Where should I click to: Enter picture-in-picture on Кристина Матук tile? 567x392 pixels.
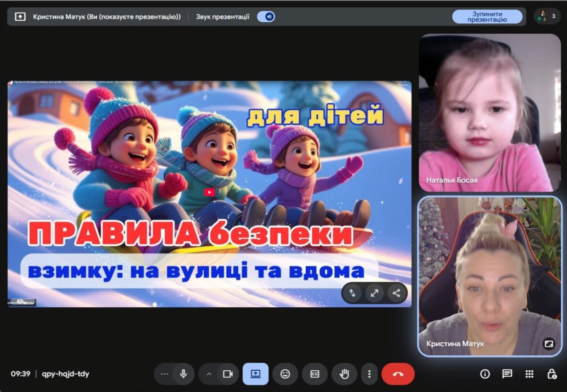(x=549, y=343)
